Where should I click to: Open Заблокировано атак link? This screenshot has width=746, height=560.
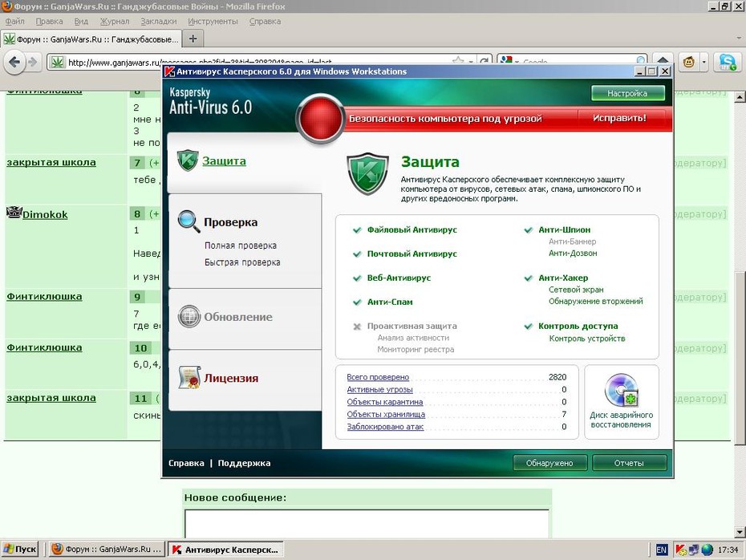click(385, 426)
